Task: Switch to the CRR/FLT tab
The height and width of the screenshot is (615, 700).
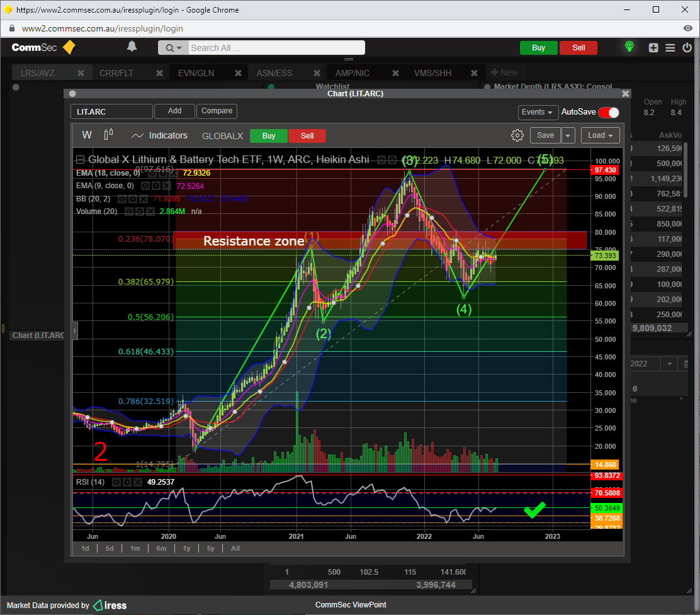Action: 116,73
